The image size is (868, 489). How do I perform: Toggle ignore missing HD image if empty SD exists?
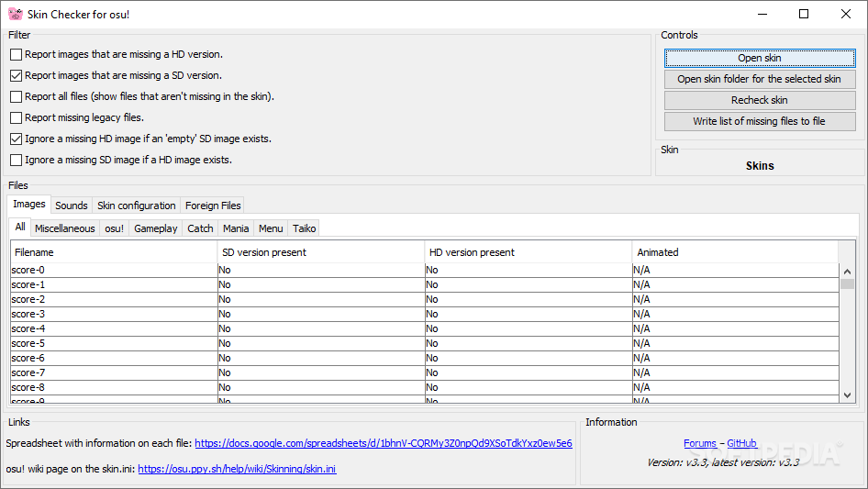[x=16, y=139]
